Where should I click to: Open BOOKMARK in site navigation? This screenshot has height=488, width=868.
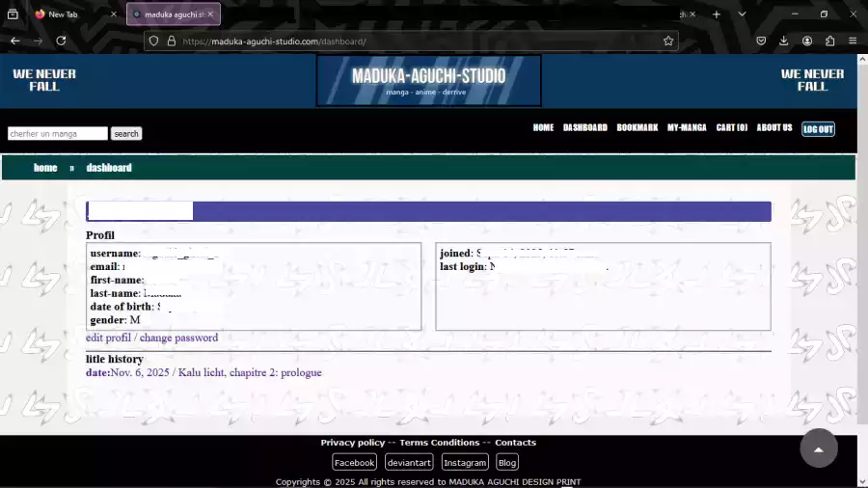pyautogui.click(x=637, y=127)
